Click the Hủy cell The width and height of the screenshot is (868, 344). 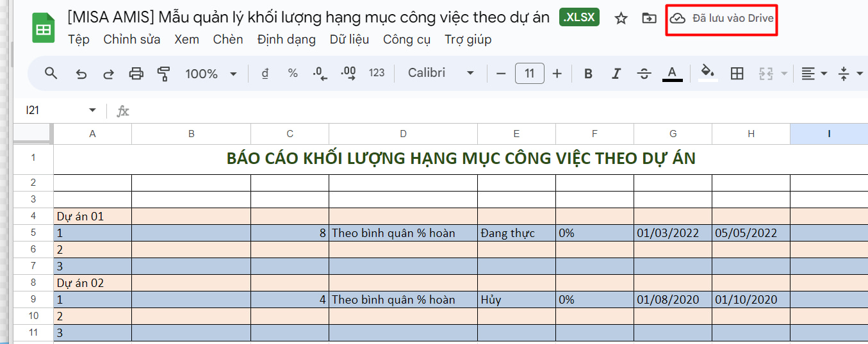[x=516, y=299]
